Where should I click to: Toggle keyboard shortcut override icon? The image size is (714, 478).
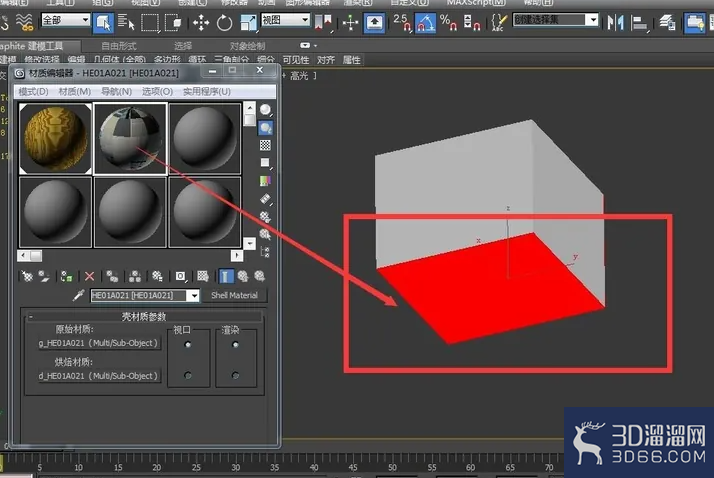(x=374, y=22)
